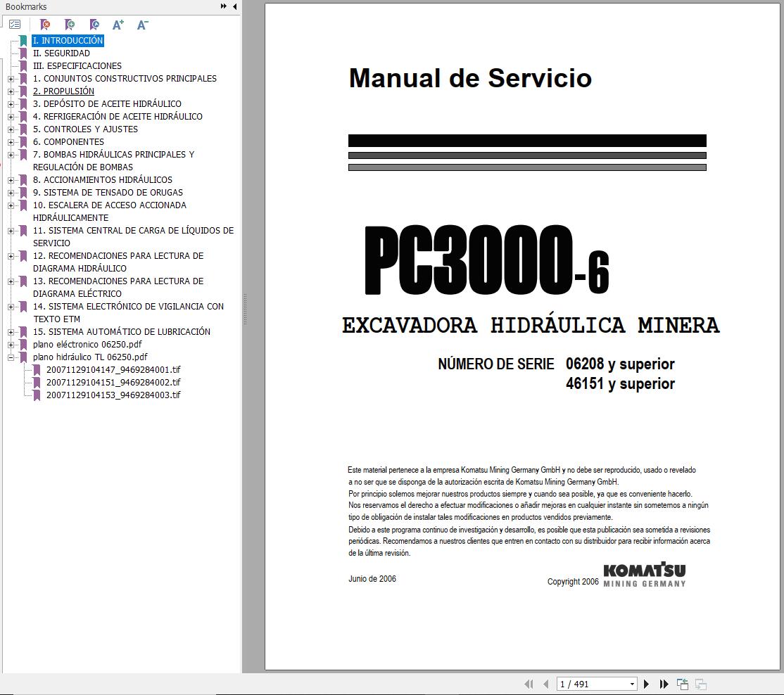Open 1. CONJUNTOS CONSTRUCTIVOS PRINCIPALES bookmark
The image size is (784, 695).
125,79
